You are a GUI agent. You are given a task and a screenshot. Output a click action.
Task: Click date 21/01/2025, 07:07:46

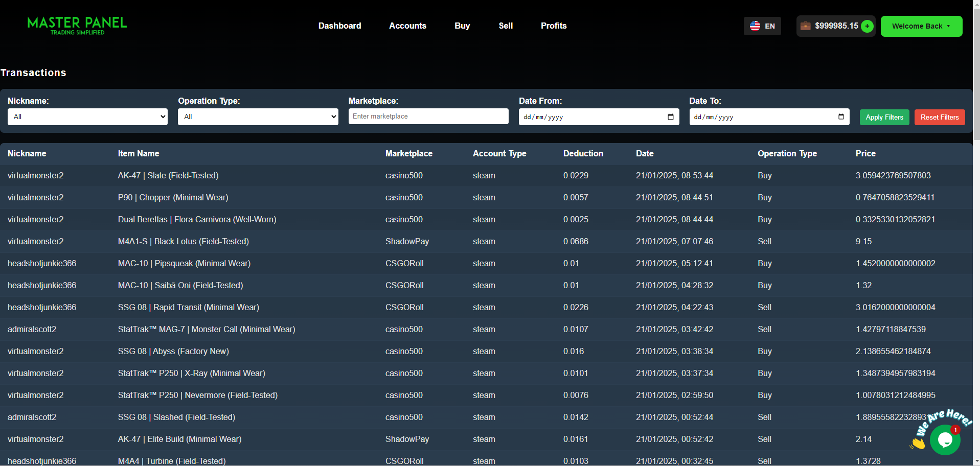675,241
